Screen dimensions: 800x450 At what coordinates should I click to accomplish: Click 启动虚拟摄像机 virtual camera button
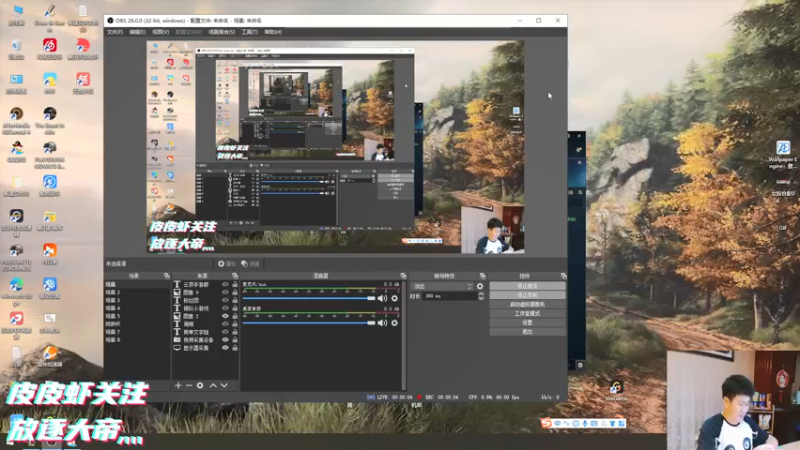point(527,304)
